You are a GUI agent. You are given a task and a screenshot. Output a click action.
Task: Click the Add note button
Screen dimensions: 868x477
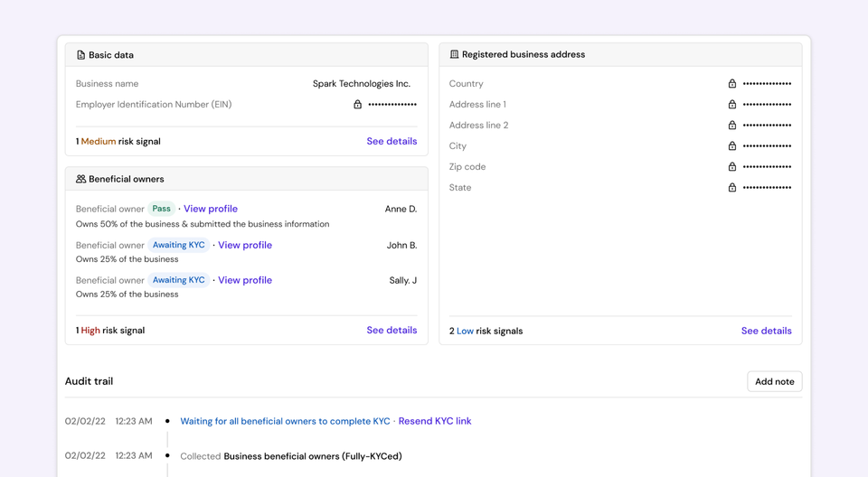(x=775, y=381)
